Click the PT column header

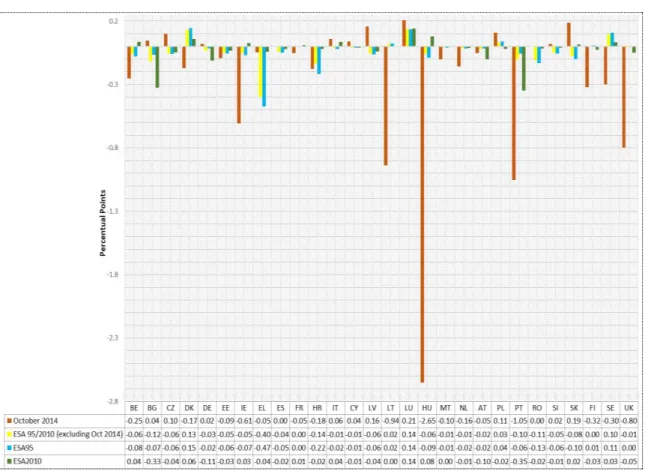pos(519,408)
